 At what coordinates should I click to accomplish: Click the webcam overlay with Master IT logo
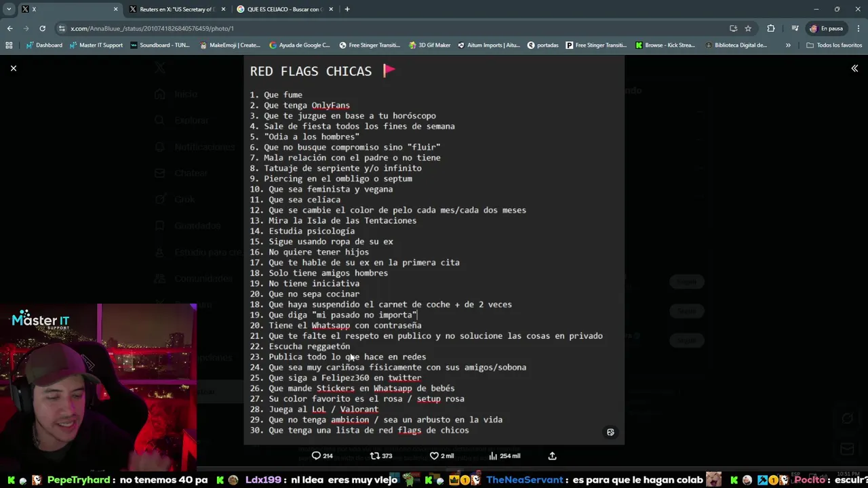98,387
